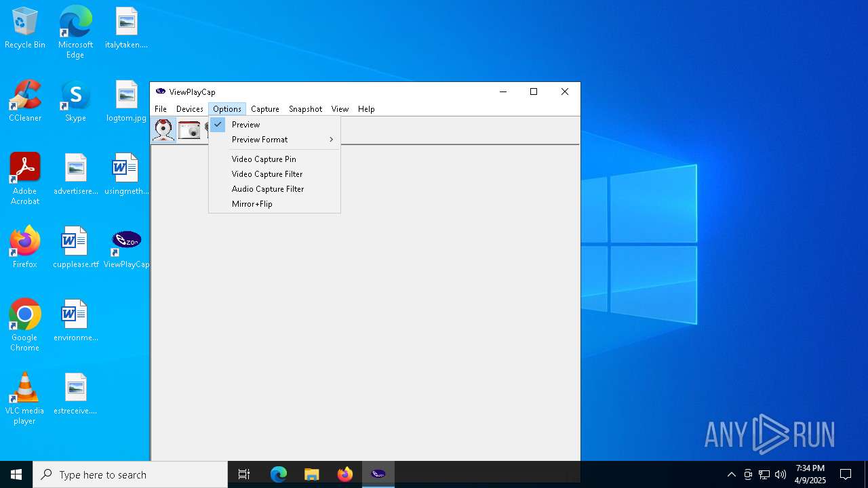The image size is (868, 488).
Task: Click the ViewPlayCap taskbar button
Action: coord(378,474)
